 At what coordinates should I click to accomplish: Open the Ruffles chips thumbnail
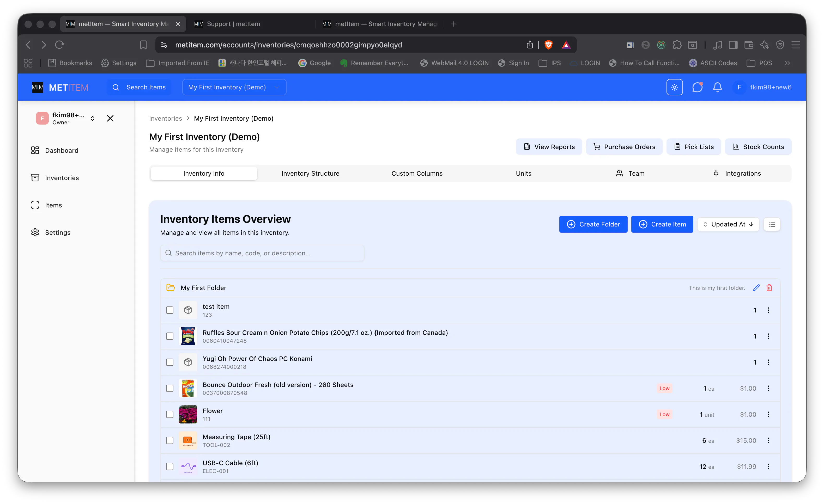(x=188, y=336)
